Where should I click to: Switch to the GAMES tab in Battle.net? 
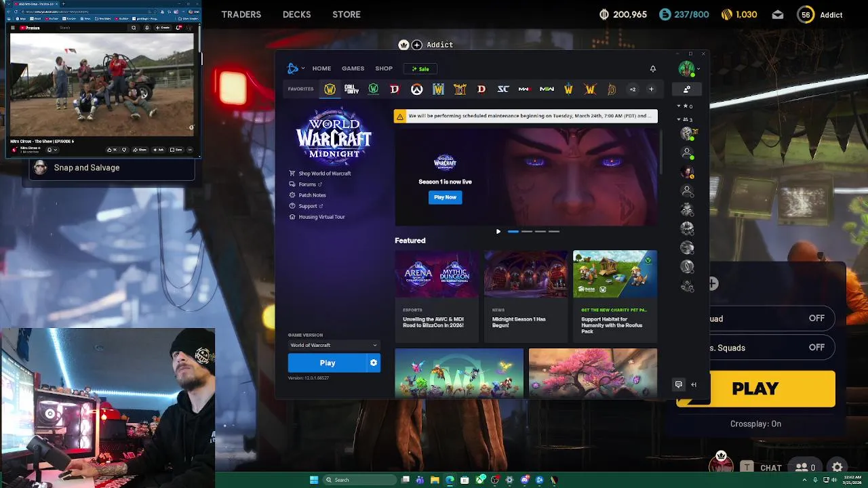coord(353,68)
